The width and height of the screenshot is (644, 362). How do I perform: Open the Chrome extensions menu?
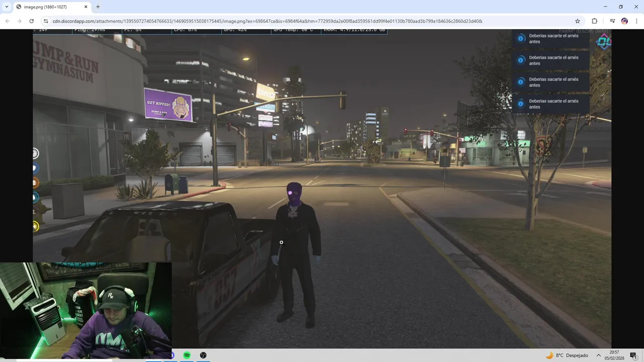(594, 21)
